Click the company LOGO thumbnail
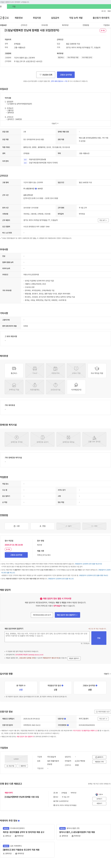Image resolution: width=111 pixels, height=868 pixels. (16, 759)
